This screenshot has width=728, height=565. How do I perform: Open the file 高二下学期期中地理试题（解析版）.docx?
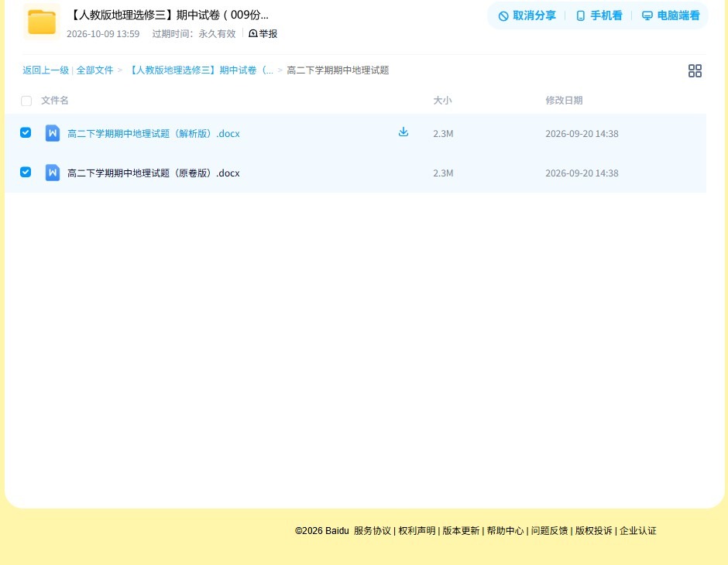point(153,134)
